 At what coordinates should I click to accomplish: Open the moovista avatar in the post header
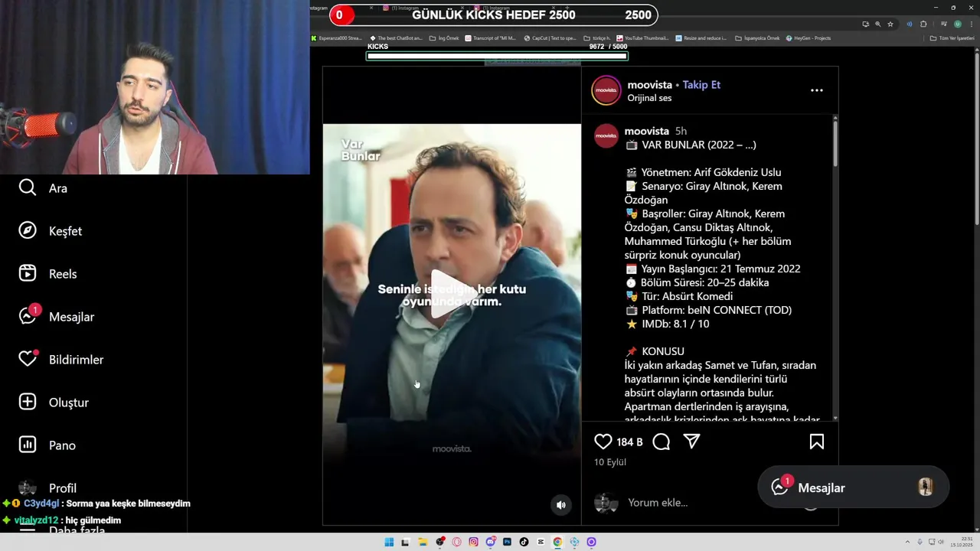(x=606, y=90)
